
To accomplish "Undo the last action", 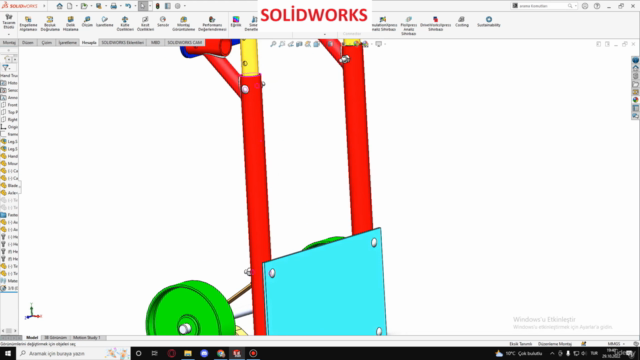I will point(128,6).
